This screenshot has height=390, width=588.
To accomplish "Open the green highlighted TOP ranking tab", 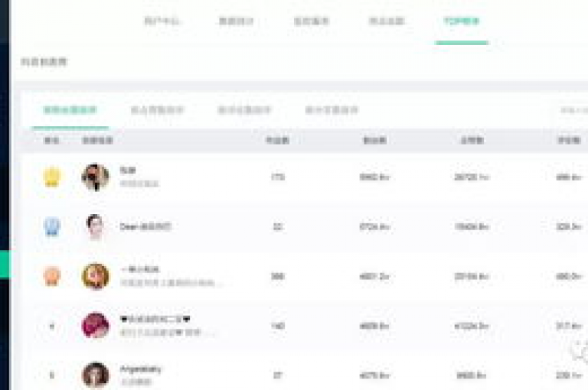I will (461, 21).
